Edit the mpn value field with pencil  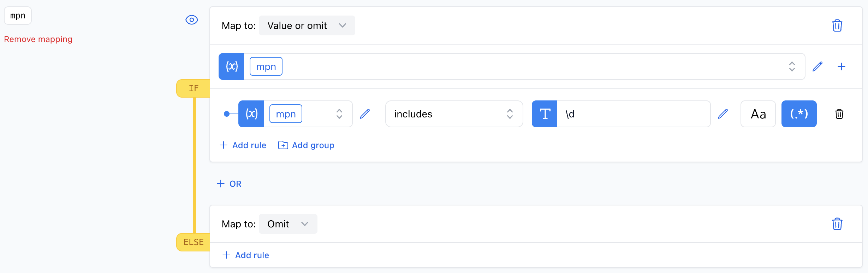[x=818, y=66]
